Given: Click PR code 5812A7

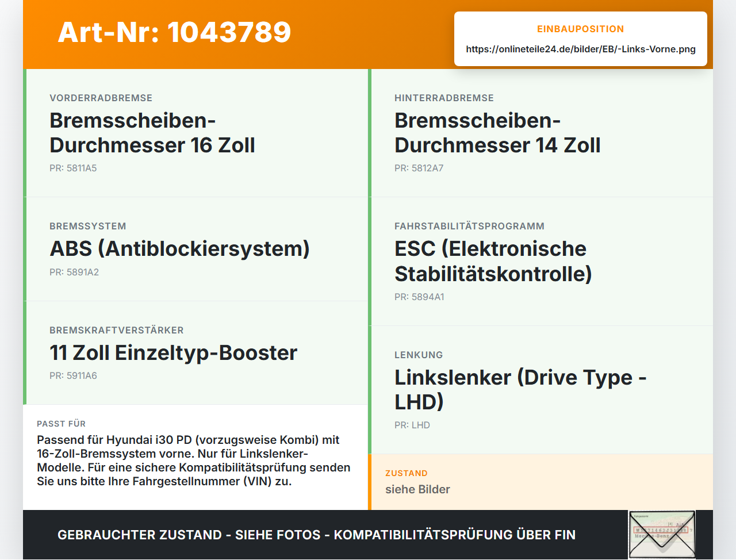Looking at the screenshot, I should 419,168.
